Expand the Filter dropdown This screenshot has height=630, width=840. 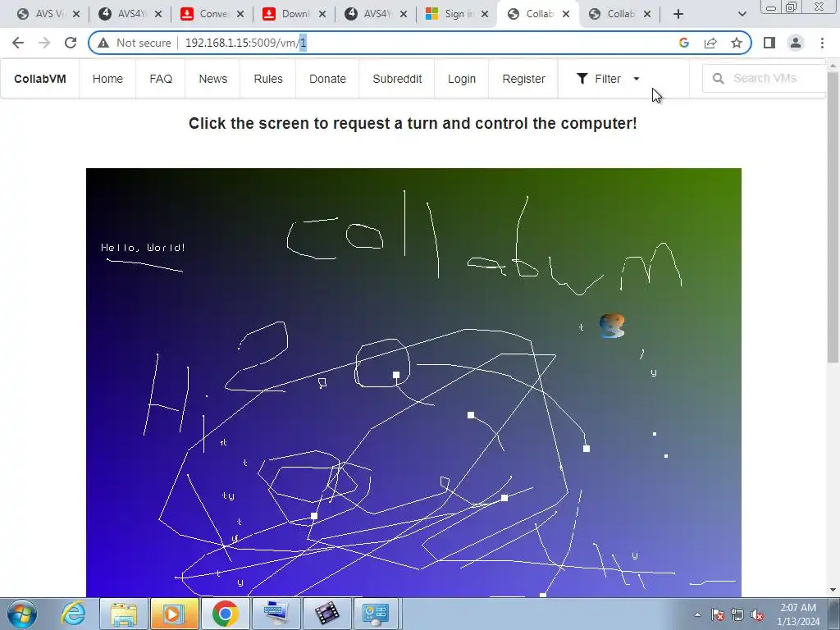point(608,79)
